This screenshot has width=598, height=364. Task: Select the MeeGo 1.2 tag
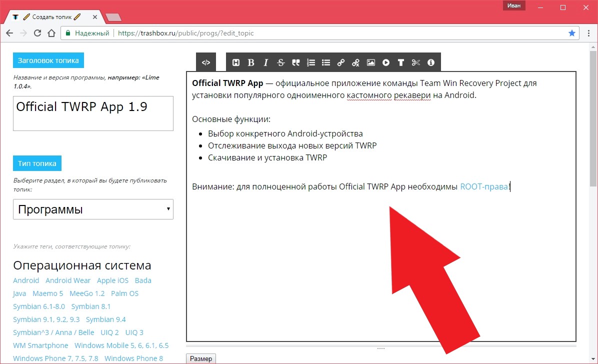[x=87, y=293]
